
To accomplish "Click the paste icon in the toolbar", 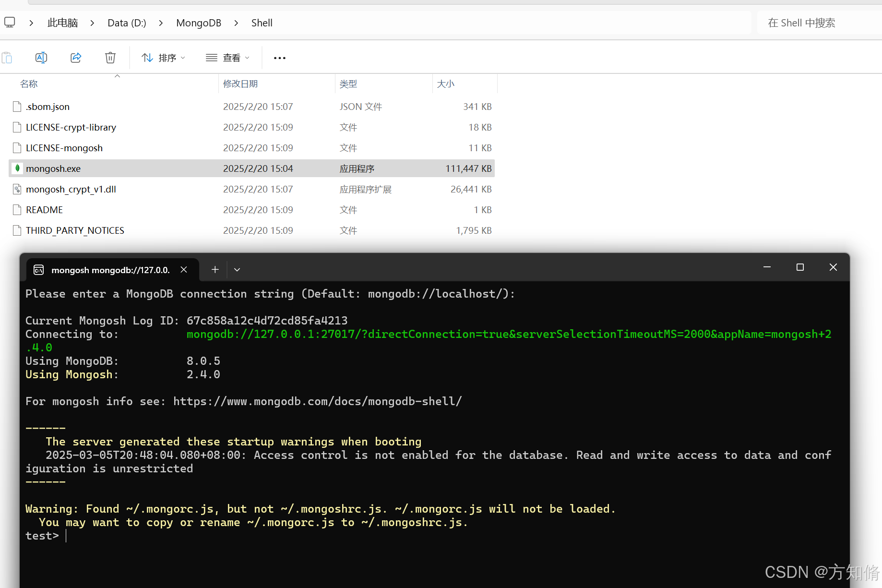I will point(8,57).
